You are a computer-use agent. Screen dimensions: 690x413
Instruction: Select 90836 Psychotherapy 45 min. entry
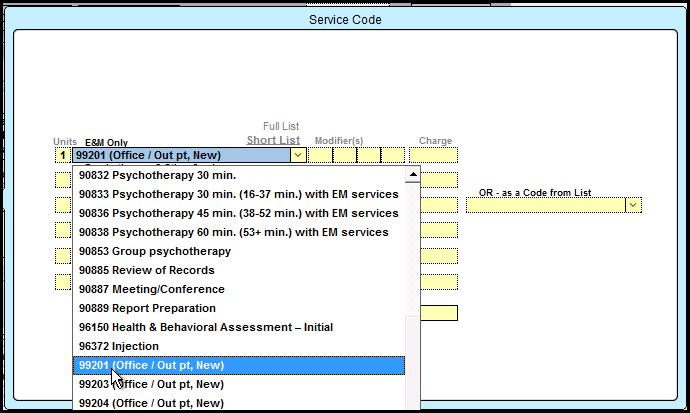click(238, 213)
